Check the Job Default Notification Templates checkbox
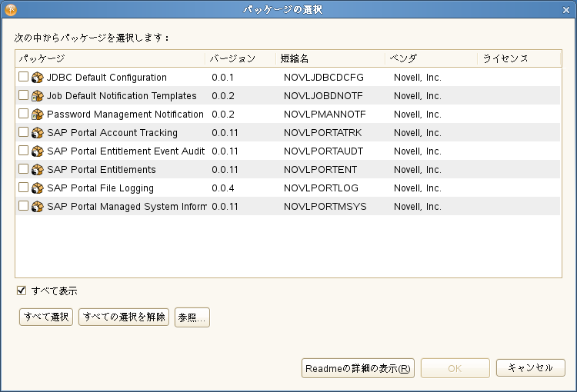 (x=23, y=95)
